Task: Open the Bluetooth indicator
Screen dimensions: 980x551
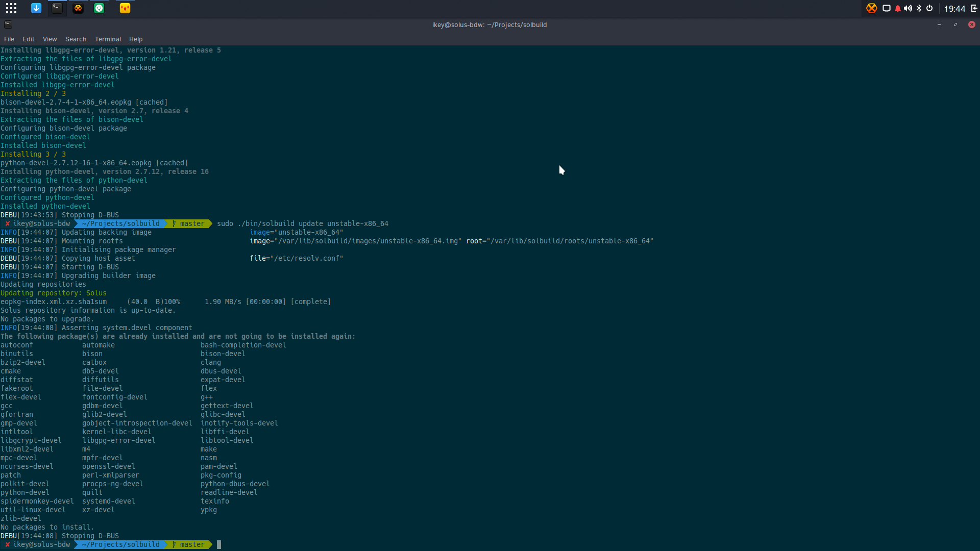Action: (x=919, y=8)
